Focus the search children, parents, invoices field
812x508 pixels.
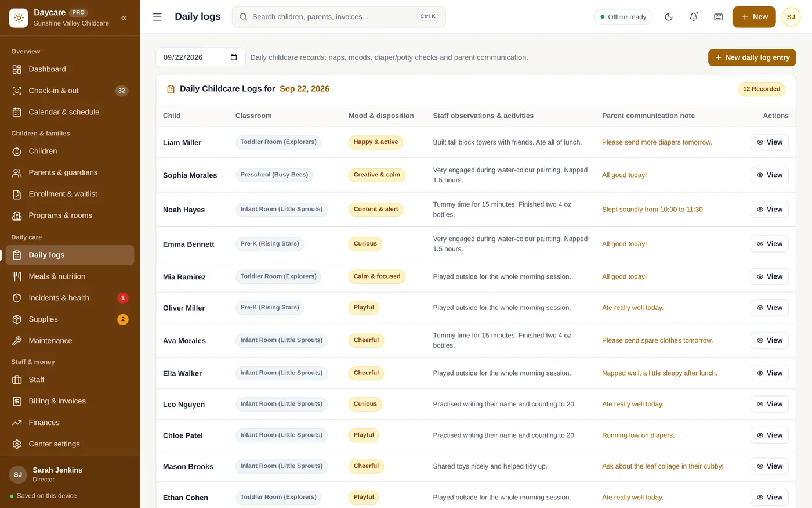pyautogui.click(x=339, y=17)
